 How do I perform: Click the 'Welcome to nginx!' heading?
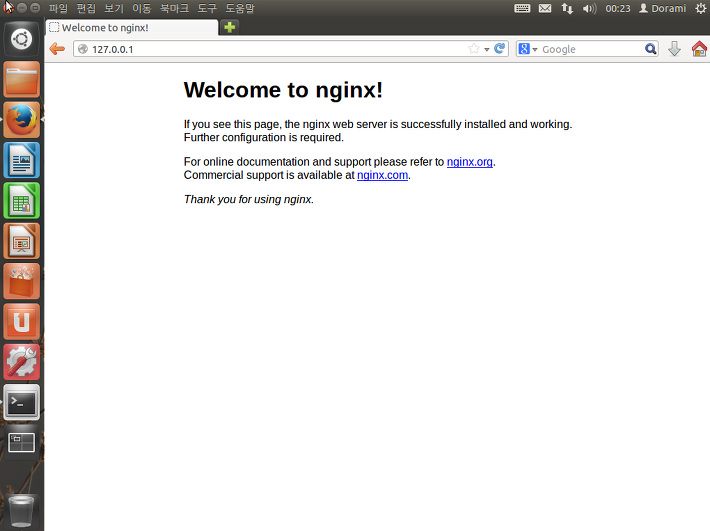click(283, 90)
